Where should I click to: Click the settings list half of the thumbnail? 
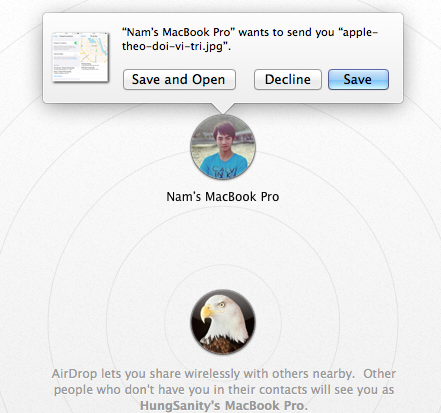click(x=66, y=57)
